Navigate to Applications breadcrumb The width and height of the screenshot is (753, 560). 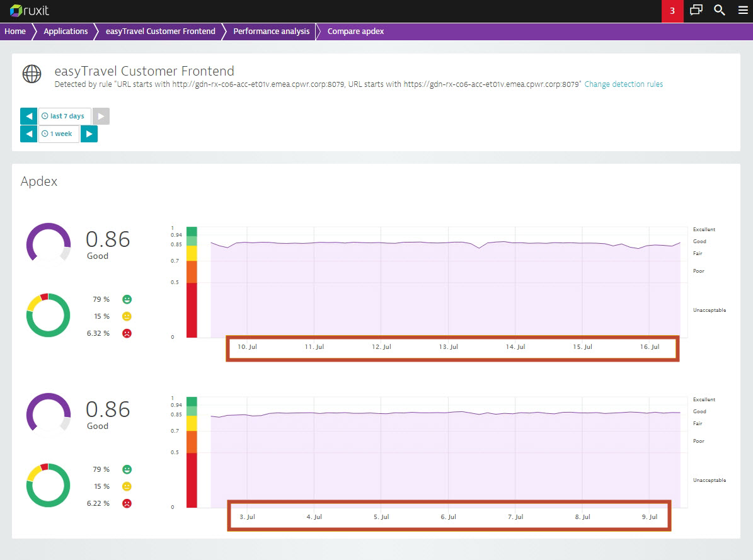point(66,31)
